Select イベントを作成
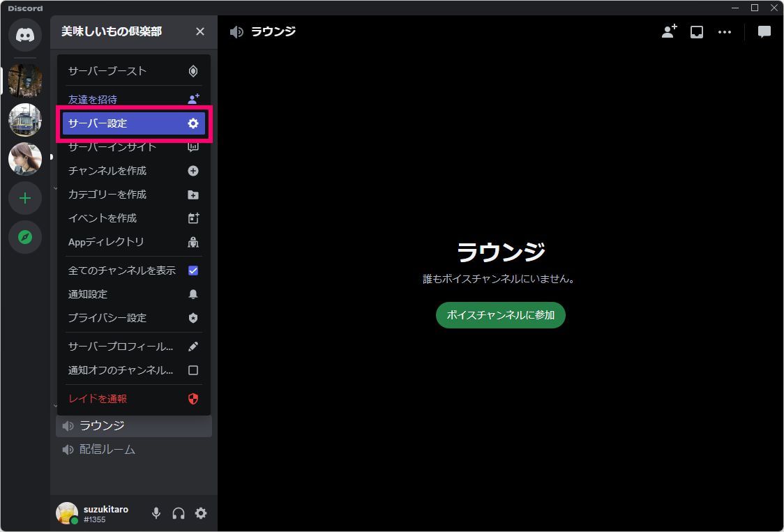784x532 pixels. click(133, 218)
